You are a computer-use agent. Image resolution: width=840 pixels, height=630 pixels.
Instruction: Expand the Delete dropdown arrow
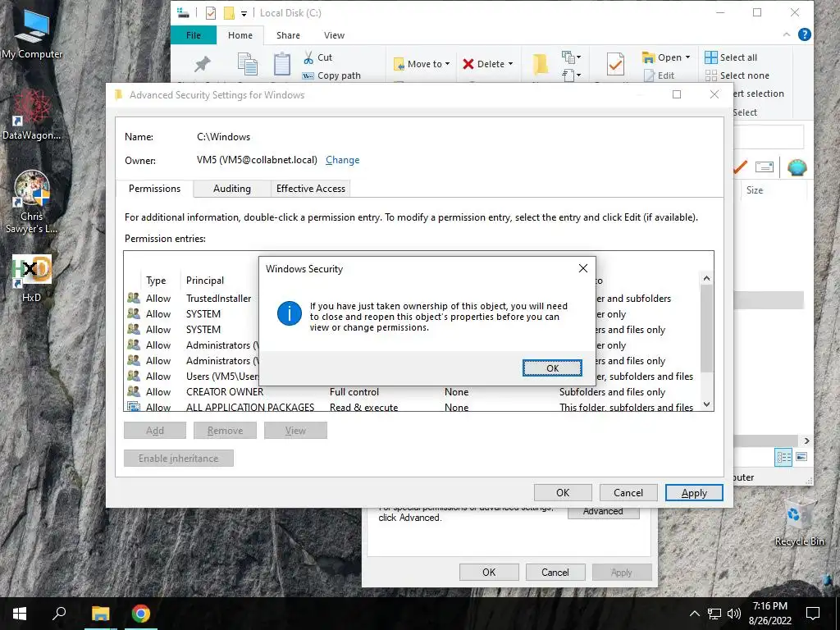click(x=510, y=64)
